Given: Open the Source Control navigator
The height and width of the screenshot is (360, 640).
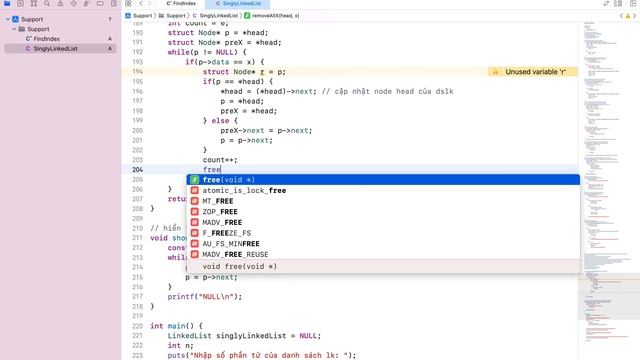Looking at the screenshot, I should click(20, 3).
